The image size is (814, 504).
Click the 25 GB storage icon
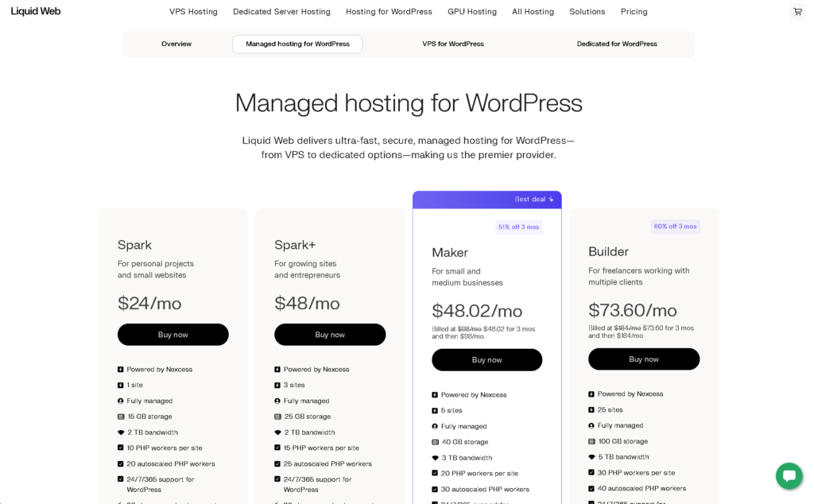277,417
